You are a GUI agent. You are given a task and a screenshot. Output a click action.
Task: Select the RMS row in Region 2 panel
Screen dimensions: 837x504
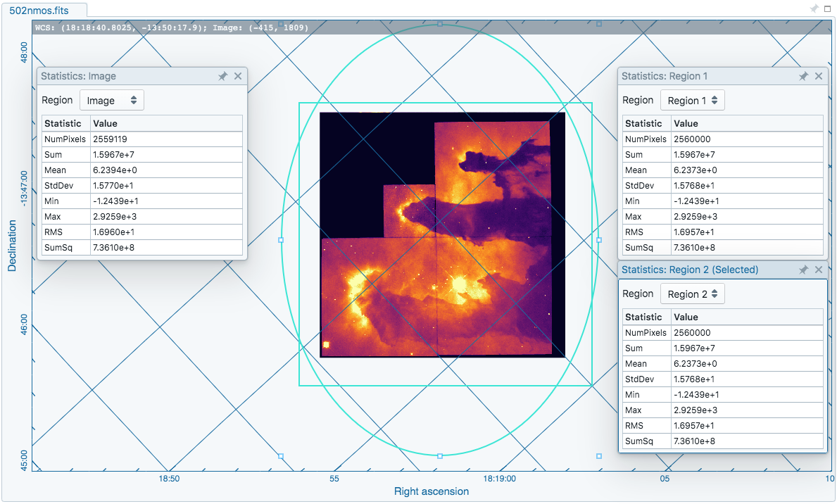[723, 426]
